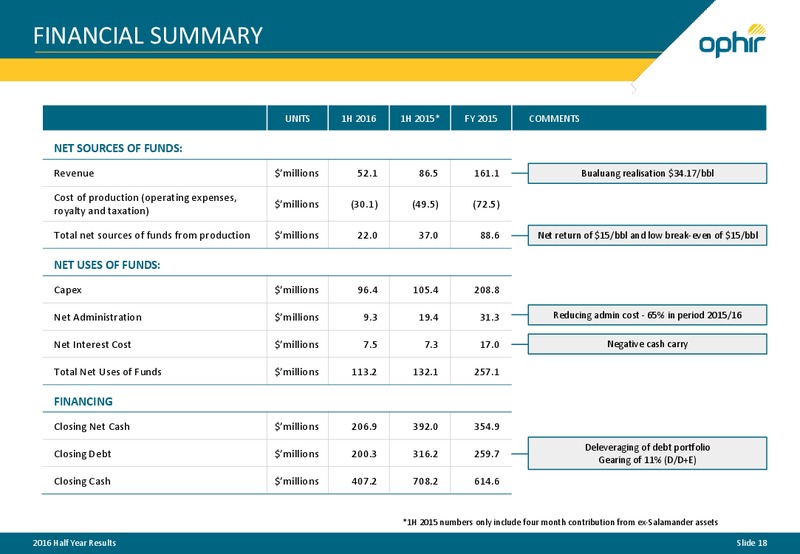Click the 2016 Half Year Results footer
The image size is (800, 554).
point(74,543)
